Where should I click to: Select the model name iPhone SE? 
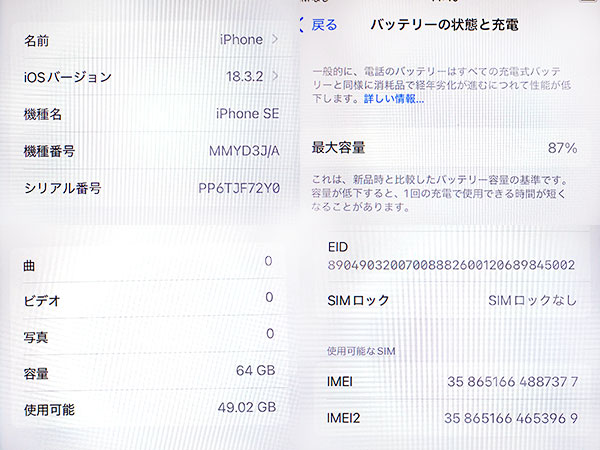248,114
